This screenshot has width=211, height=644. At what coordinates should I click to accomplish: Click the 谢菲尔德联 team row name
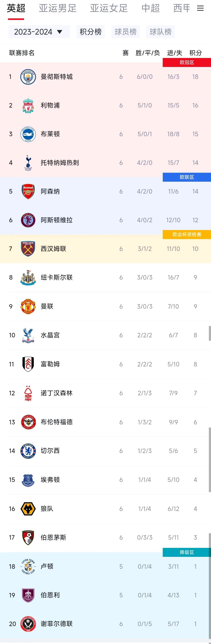57,624
